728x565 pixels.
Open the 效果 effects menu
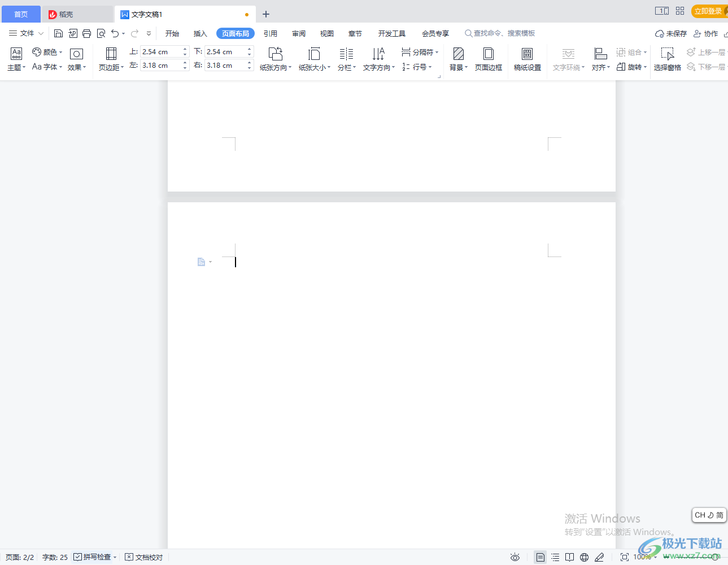[x=76, y=59]
